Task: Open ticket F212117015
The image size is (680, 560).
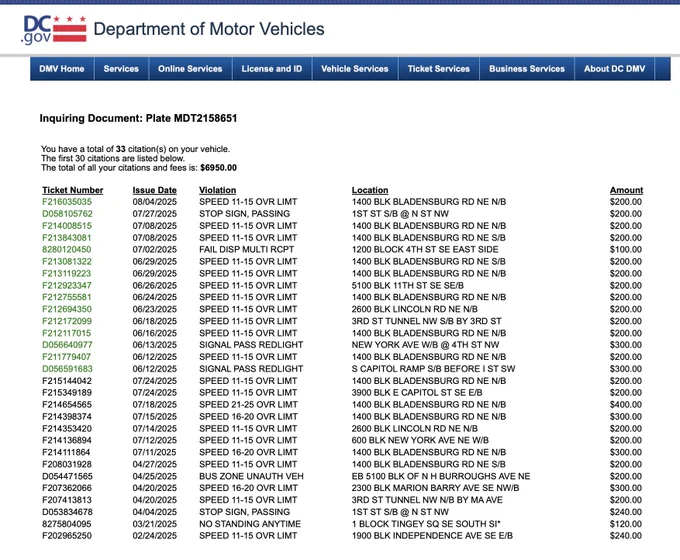Action: point(66,333)
